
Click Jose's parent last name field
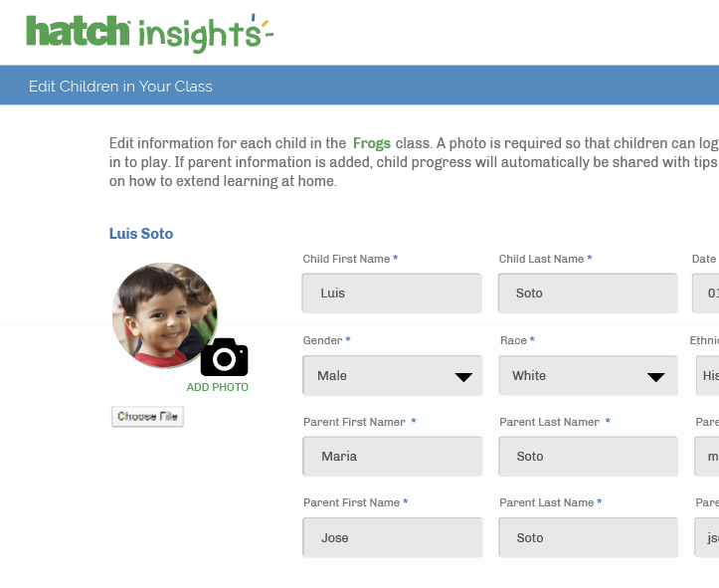pos(588,538)
